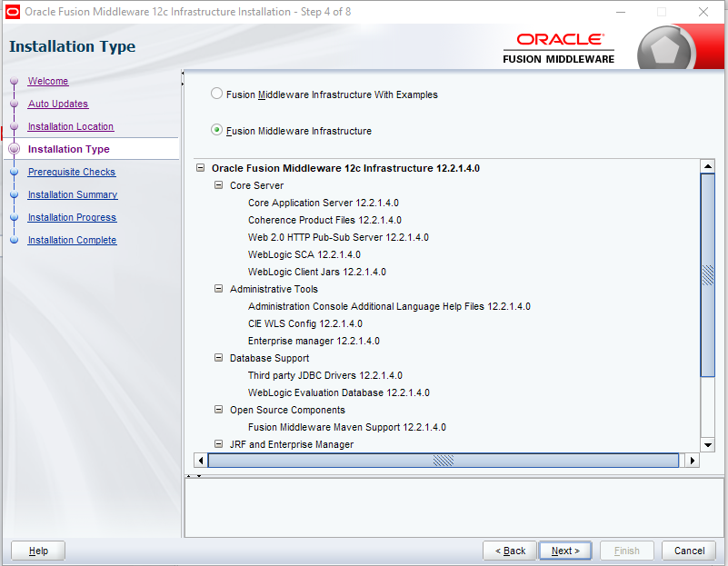Click the vertical scrollbar thumb
728x566 pixels.
pos(708,275)
